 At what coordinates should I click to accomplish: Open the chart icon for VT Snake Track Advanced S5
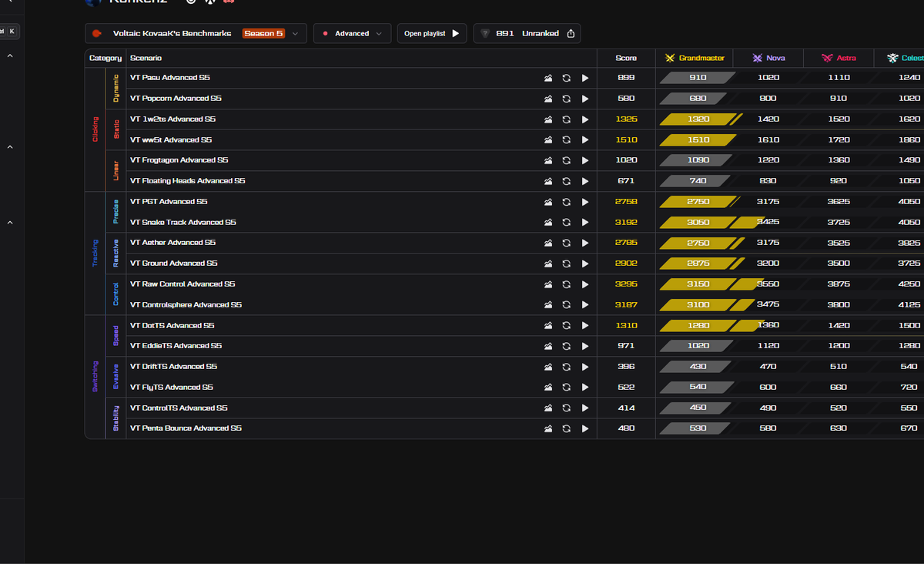[548, 223]
